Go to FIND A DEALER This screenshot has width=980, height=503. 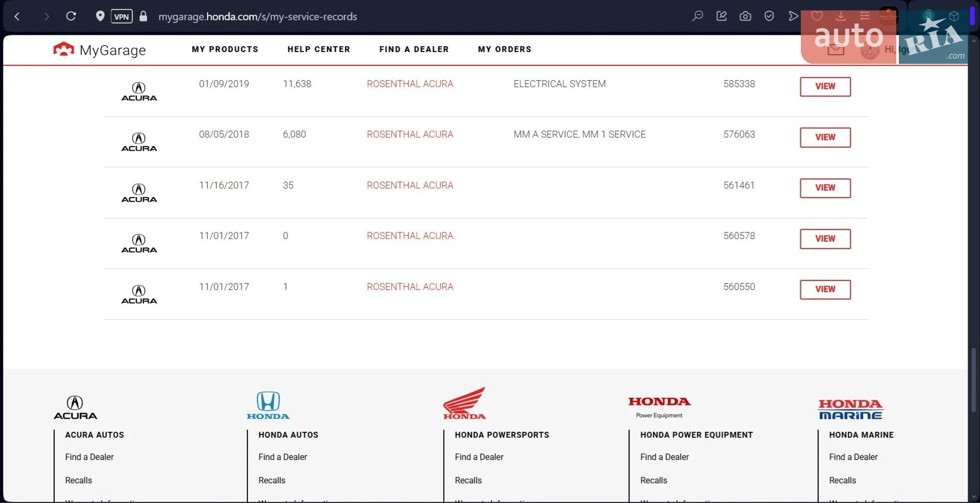tap(414, 50)
